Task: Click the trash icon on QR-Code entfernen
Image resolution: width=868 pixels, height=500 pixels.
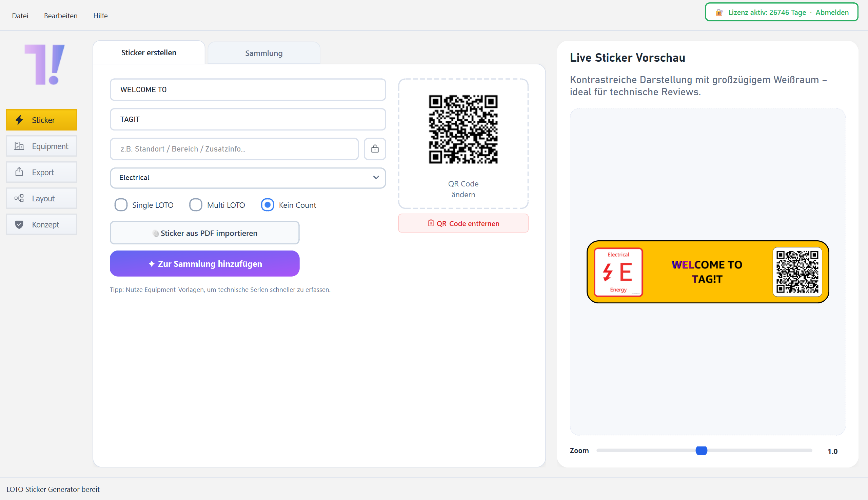Action: pyautogui.click(x=431, y=223)
